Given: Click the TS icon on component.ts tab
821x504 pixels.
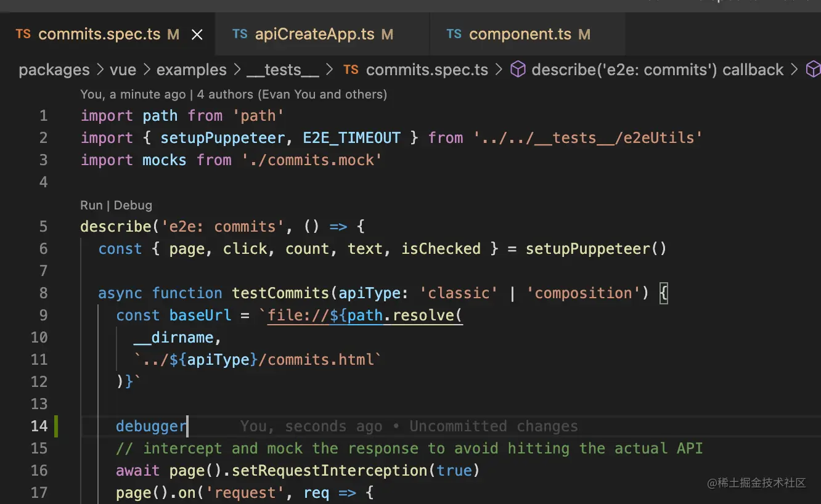Looking at the screenshot, I should pyautogui.click(x=454, y=35).
